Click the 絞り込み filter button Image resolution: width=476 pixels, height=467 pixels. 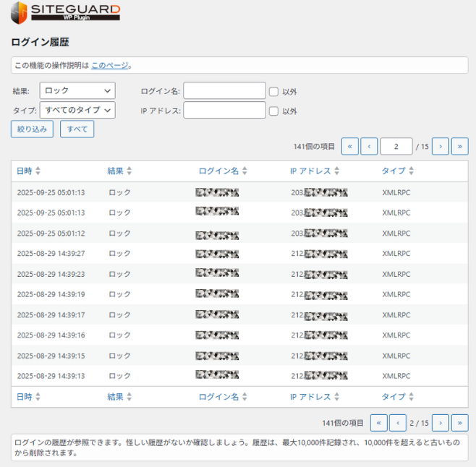(32, 129)
